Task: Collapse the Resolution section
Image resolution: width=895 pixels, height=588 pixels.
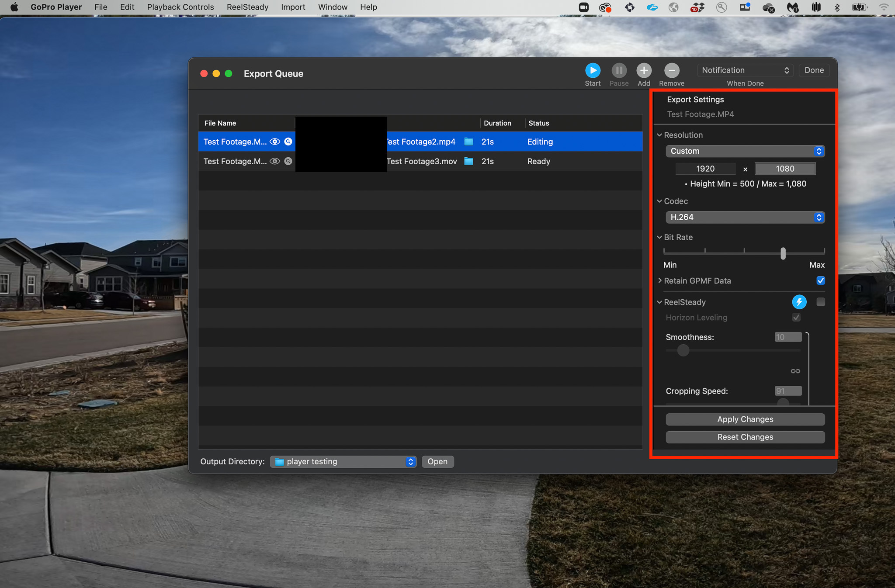Action: [659, 135]
